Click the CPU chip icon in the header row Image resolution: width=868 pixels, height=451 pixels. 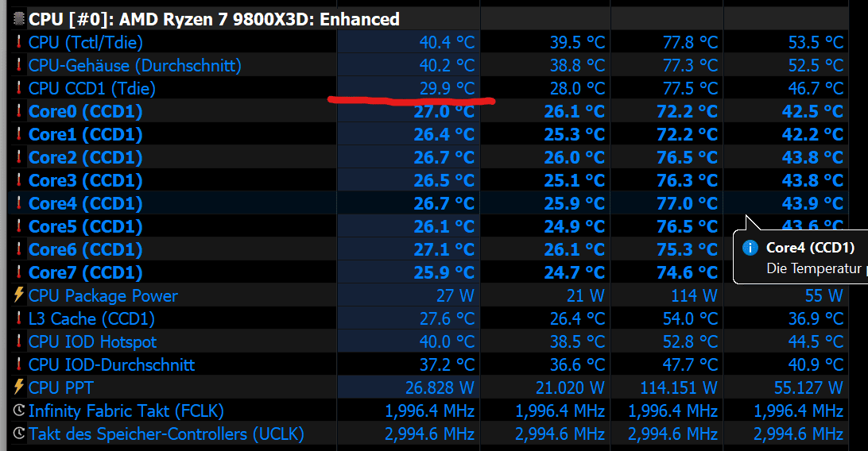[19, 19]
